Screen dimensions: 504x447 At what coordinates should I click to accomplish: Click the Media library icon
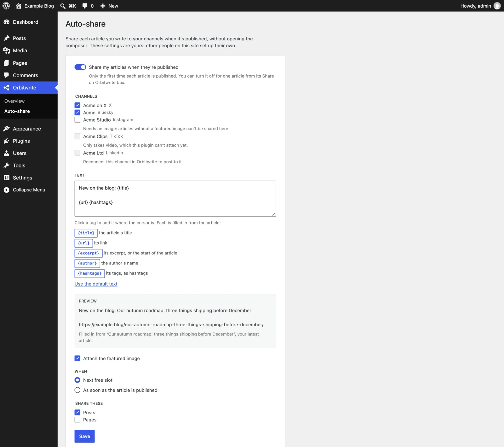click(x=7, y=50)
